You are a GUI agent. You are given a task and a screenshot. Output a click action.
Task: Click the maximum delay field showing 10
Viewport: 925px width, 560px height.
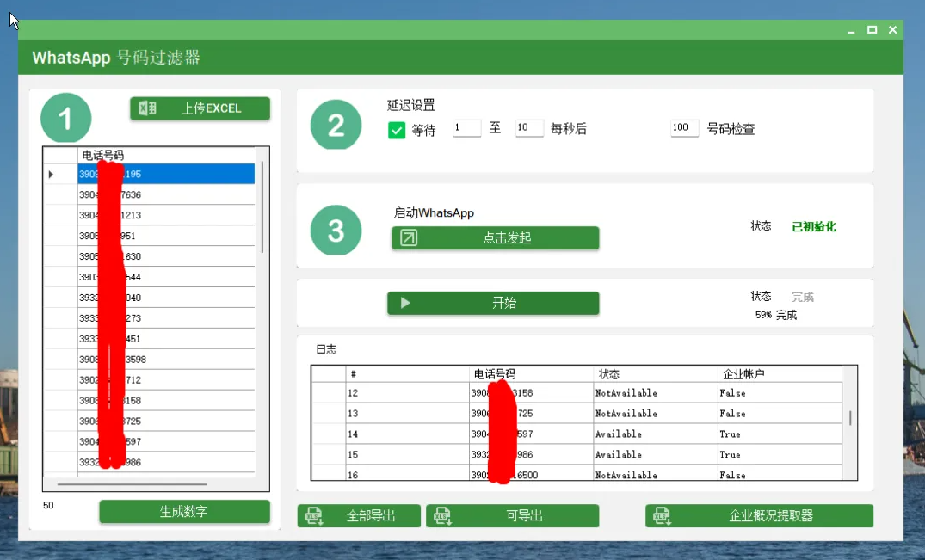click(528, 128)
